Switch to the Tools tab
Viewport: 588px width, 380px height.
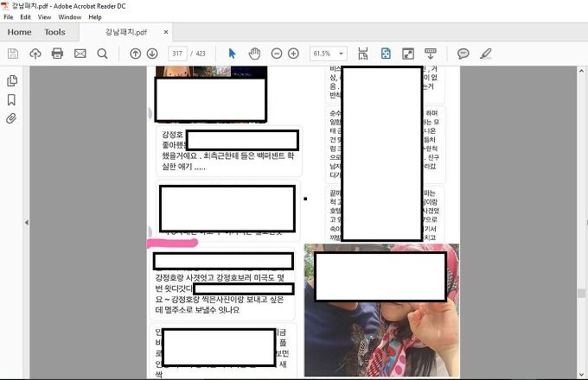54,32
